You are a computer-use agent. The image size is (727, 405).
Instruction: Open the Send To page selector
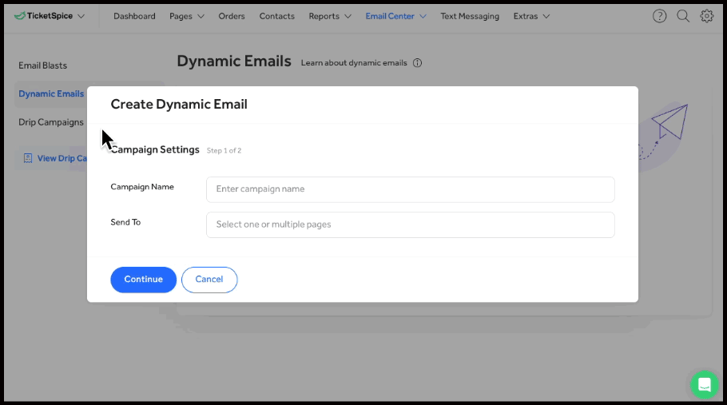tap(410, 225)
